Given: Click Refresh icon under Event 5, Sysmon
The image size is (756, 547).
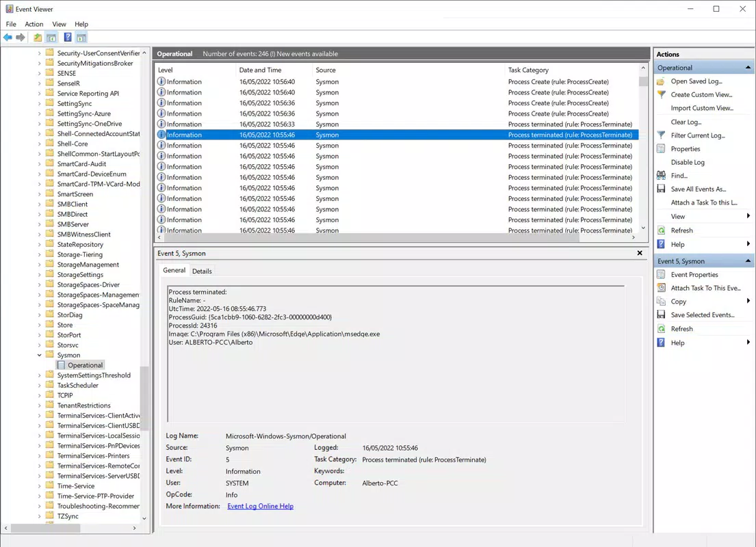Looking at the screenshot, I should pos(661,329).
